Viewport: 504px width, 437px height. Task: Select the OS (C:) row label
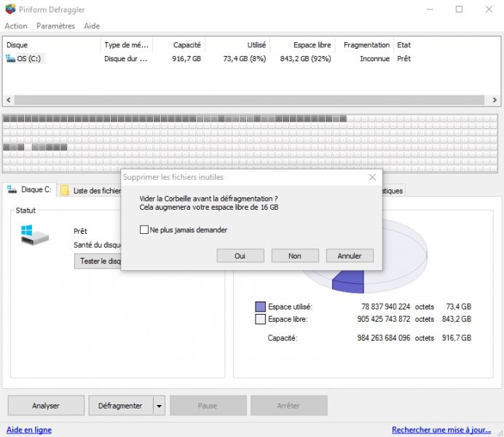pos(29,59)
